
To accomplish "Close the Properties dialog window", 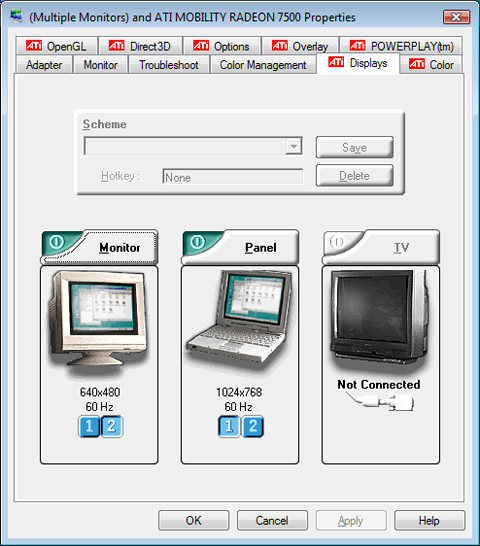I will click(x=456, y=17).
